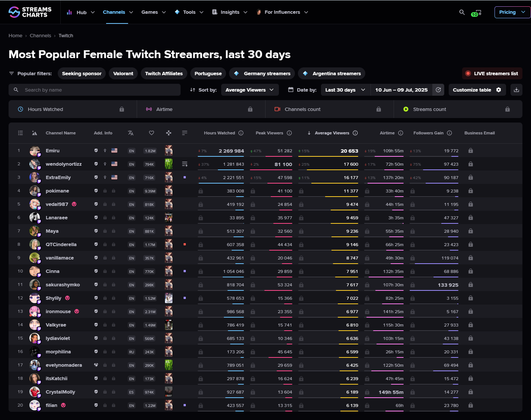Expand the Games menu
Image resolution: width=531 pixels, height=420 pixels.
(154, 12)
